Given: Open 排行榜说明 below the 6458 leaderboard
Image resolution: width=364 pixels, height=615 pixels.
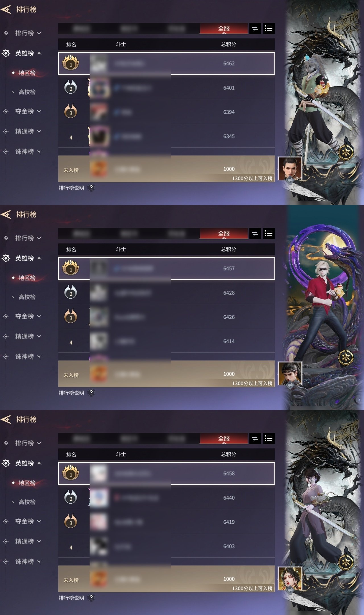Looking at the screenshot, I should click(x=71, y=598).
